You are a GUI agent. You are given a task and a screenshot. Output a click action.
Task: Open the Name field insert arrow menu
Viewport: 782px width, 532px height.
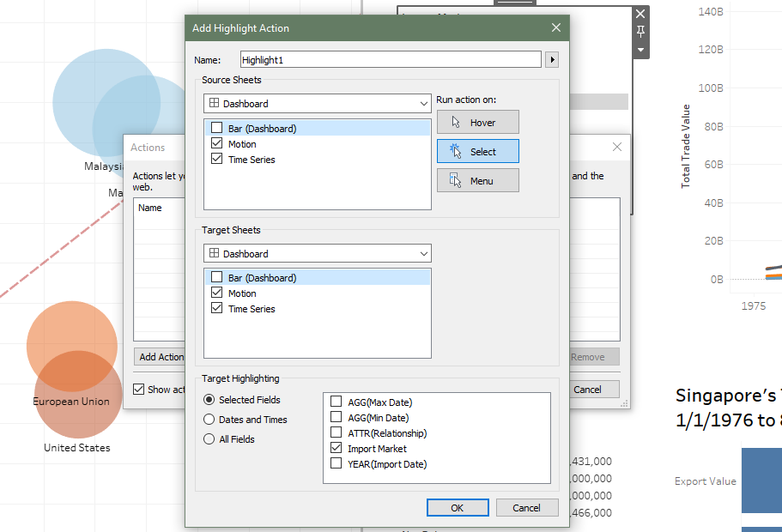[x=552, y=60]
